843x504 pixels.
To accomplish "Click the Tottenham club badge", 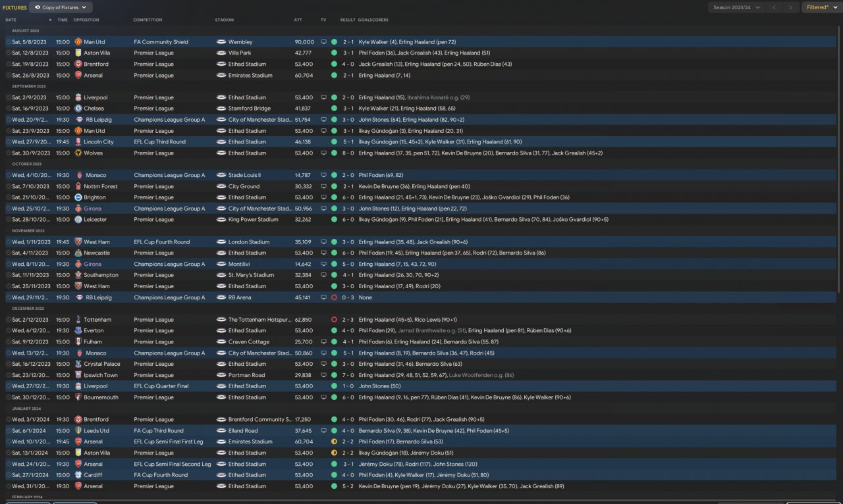I will (78, 320).
